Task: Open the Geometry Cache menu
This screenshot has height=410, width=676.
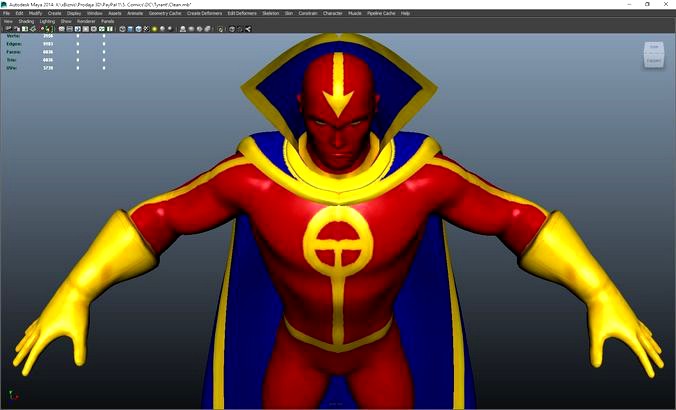Action: (x=165, y=13)
